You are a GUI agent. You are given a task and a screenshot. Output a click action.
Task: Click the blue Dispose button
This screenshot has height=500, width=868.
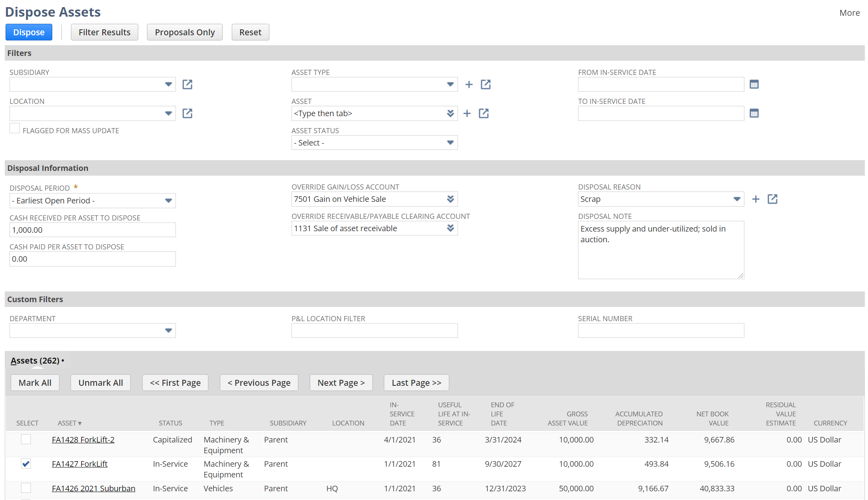29,32
